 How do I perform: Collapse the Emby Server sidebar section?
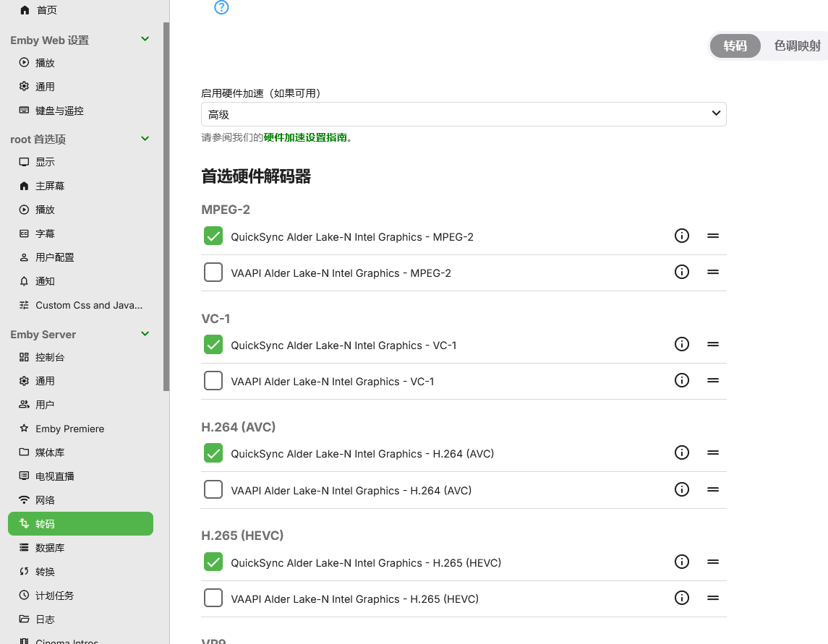(x=145, y=334)
